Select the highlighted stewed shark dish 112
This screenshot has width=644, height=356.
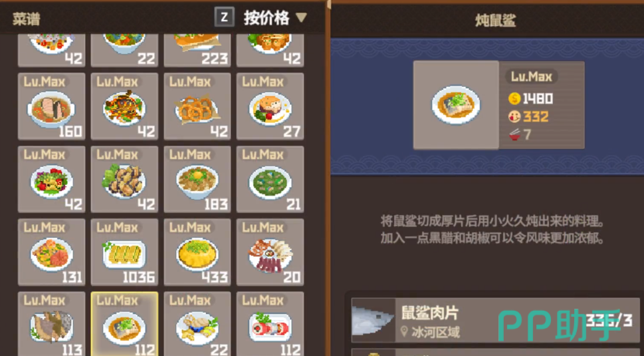tap(124, 324)
